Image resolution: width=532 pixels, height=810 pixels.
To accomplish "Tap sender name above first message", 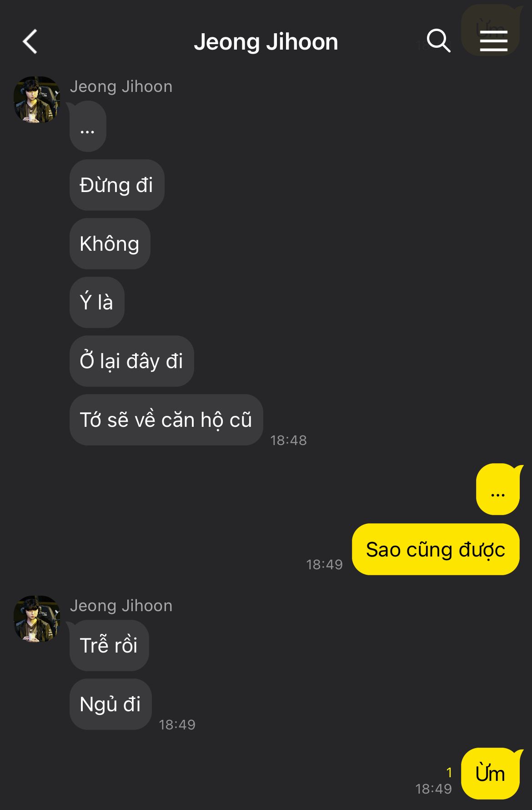I will pyautogui.click(x=121, y=86).
